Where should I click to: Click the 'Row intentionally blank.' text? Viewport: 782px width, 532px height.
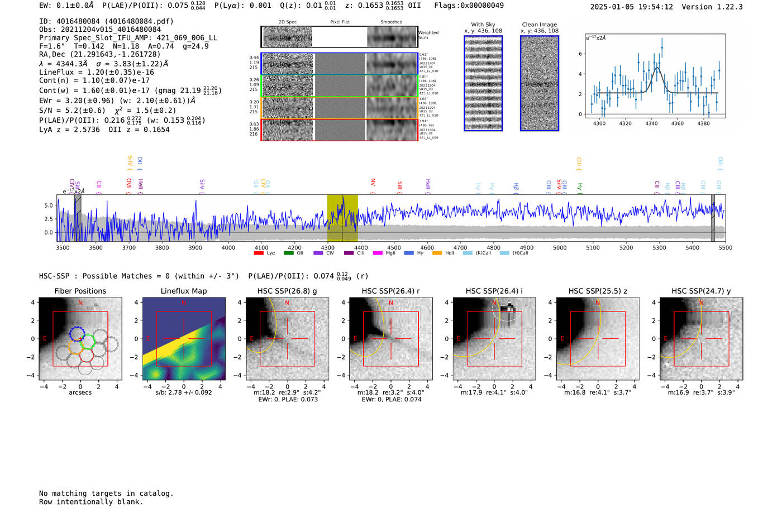(91, 502)
